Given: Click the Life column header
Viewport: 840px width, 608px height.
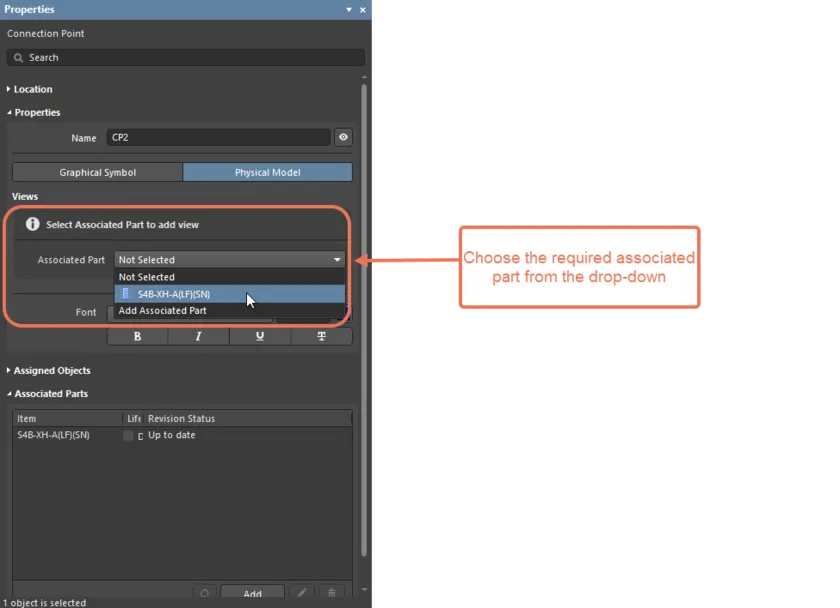Looking at the screenshot, I should (133, 418).
